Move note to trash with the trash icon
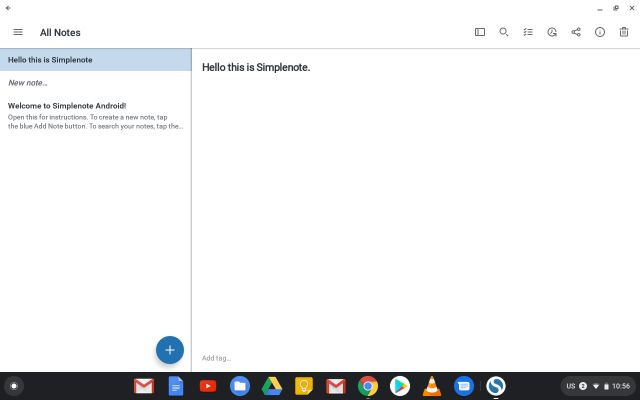This screenshot has height=400, width=640. (624, 32)
